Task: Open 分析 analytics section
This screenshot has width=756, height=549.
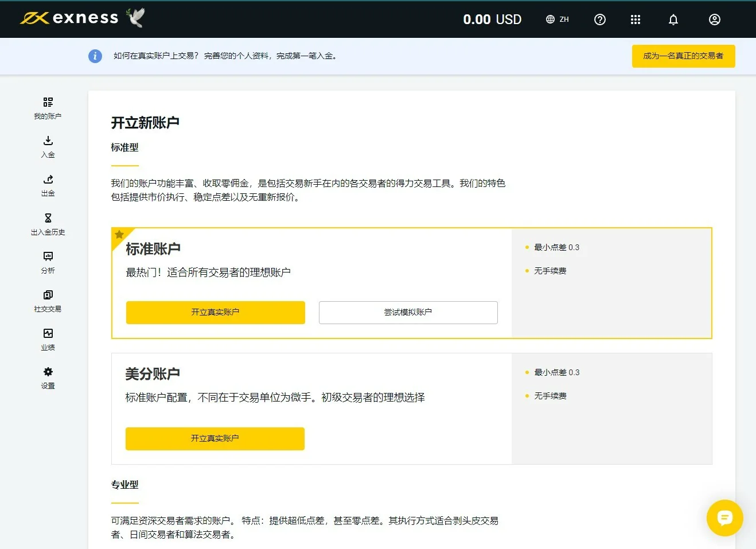Action: pos(48,263)
